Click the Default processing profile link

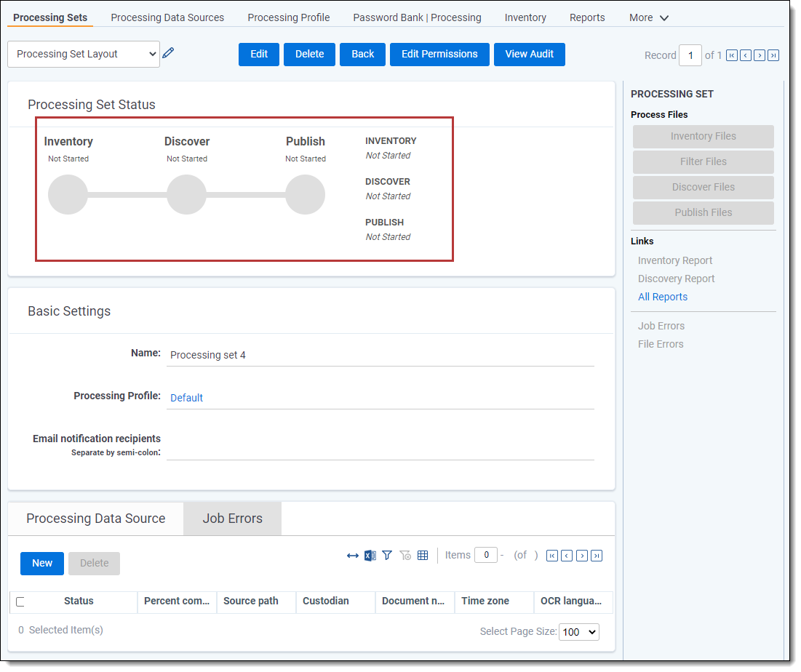[186, 398]
